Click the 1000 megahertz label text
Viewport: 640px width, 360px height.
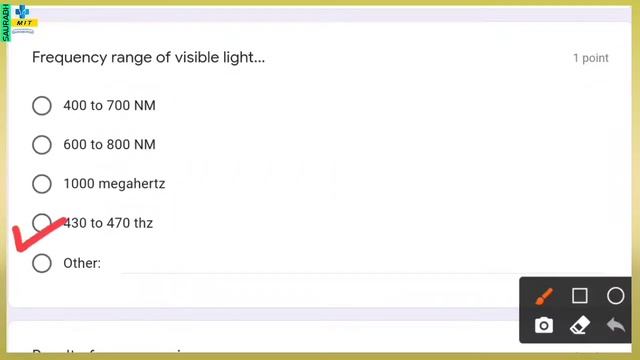[114, 184]
